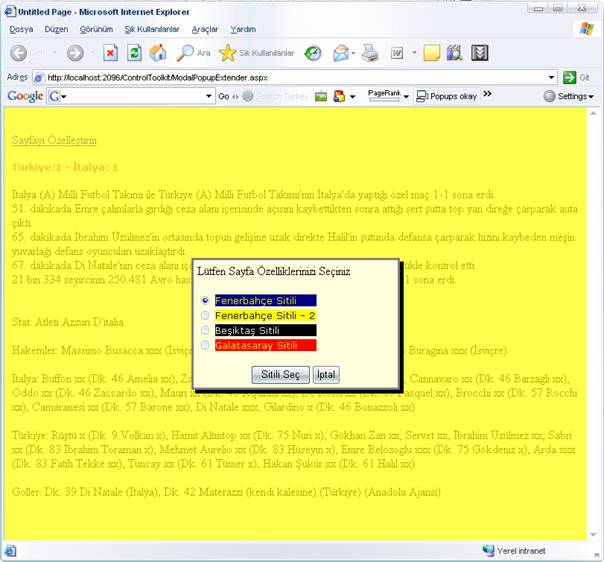Open the Görünüm menu
604x562 pixels.
(x=96, y=29)
